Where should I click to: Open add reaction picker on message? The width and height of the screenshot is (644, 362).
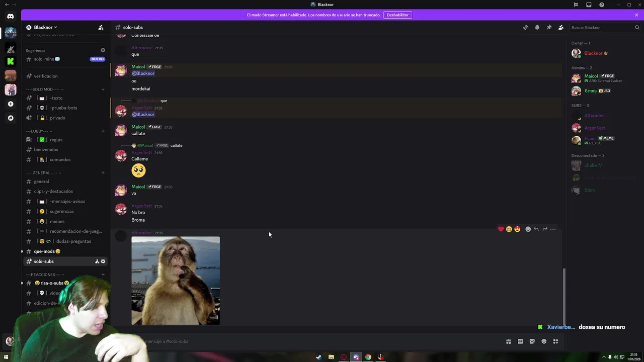[x=528, y=229]
